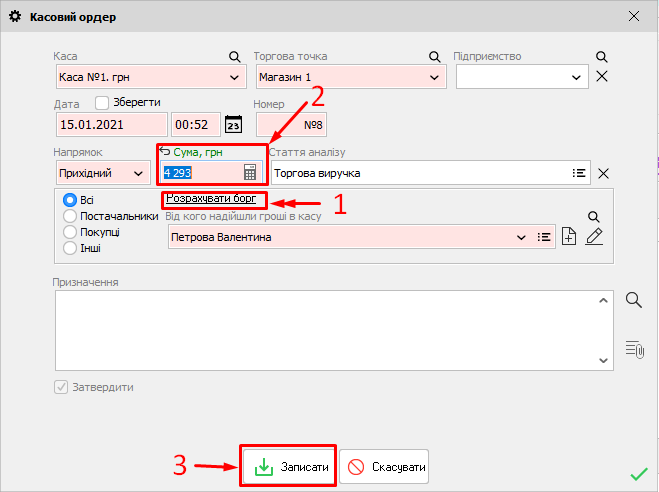Click inside the Призначення text area
The width and height of the screenshot is (659, 492).
pos(330,330)
